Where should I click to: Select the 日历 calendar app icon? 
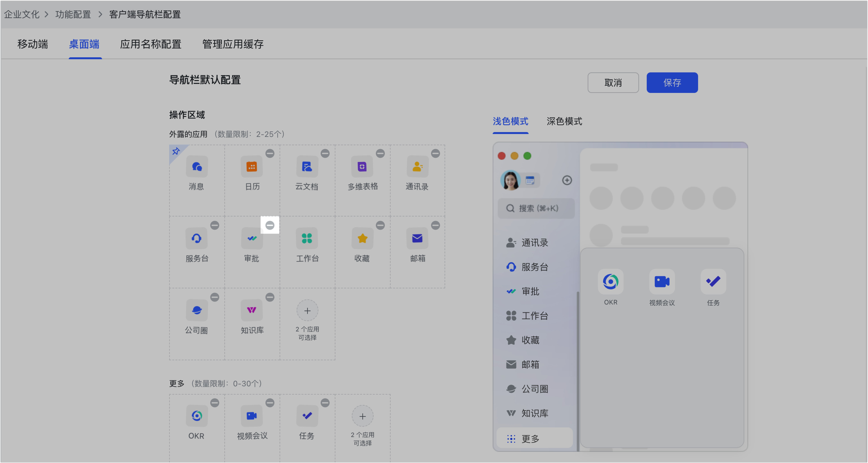click(252, 166)
